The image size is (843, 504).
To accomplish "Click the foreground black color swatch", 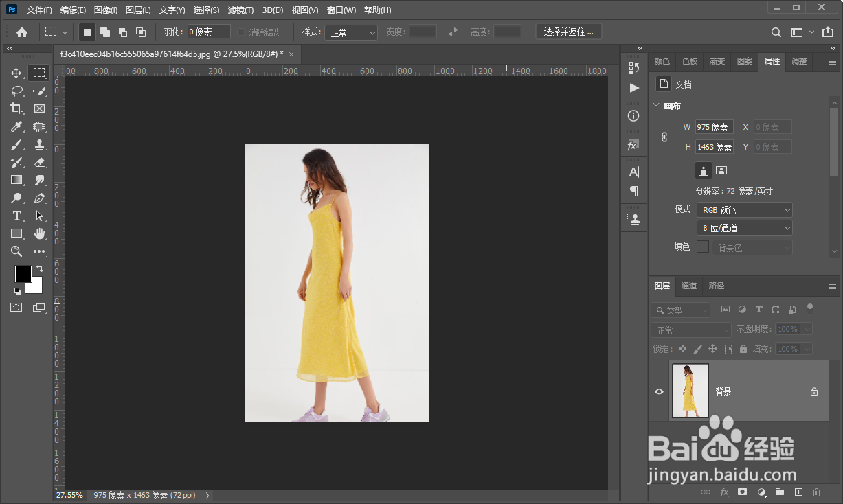I will pos(23,273).
